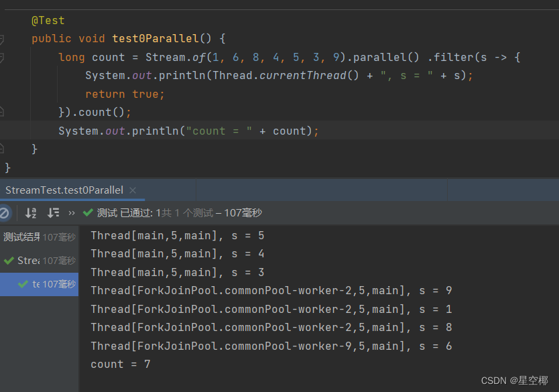The image size is (559, 392).
Task: Select the sort alphabetically icon
Action: pyautogui.click(x=30, y=212)
